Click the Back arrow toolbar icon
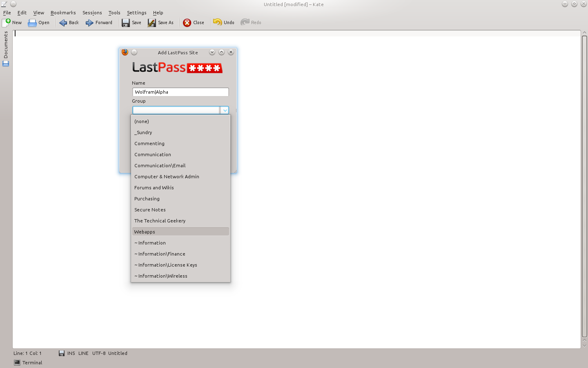Screen dimensions: 588x368 coord(63,23)
